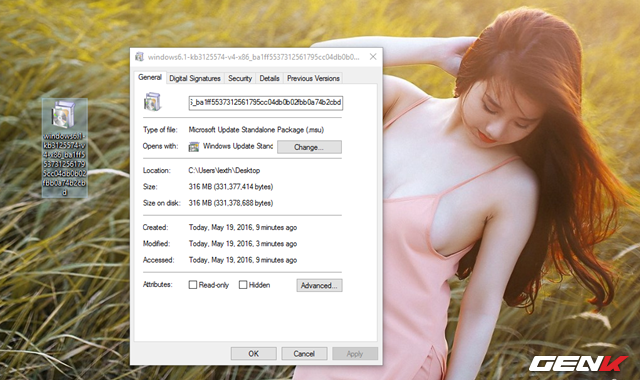Open the Previous Versions tab

(x=313, y=78)
